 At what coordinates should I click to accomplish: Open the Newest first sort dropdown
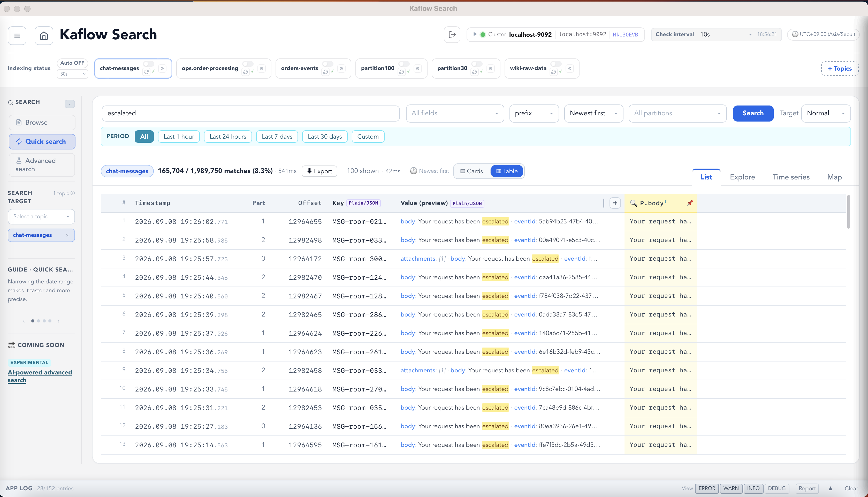[x=594, y=113]
